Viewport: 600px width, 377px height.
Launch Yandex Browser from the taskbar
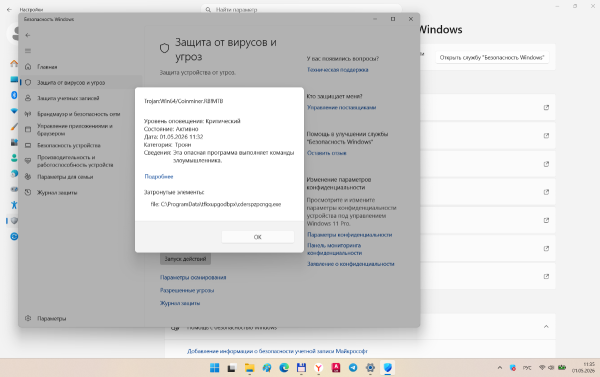(318, 368)
